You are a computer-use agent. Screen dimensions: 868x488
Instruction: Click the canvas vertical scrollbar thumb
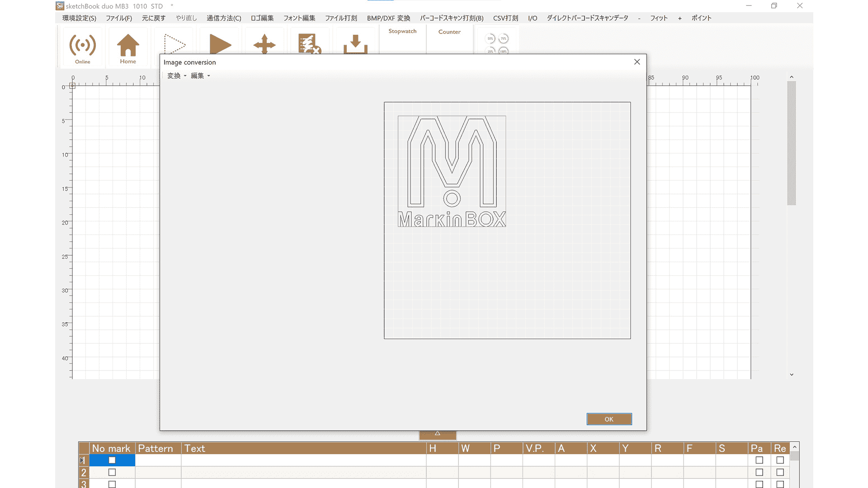[x=792, y=143]
